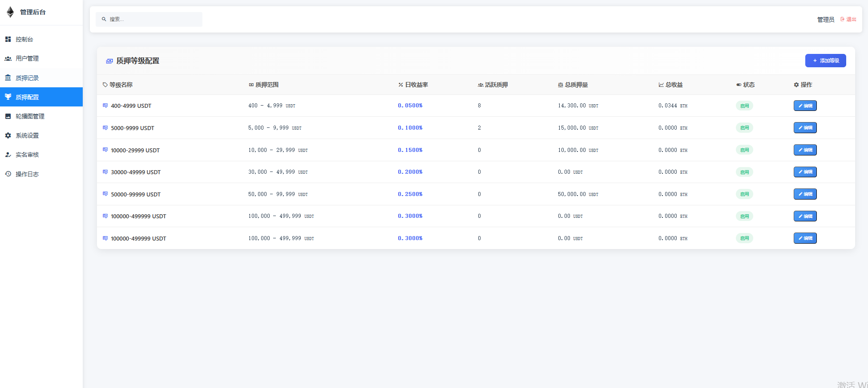Image resolution: width=868 pixels, height=388 pixels.
Task: Click the 管理员 admin label
Action: [x=825, y=20]
